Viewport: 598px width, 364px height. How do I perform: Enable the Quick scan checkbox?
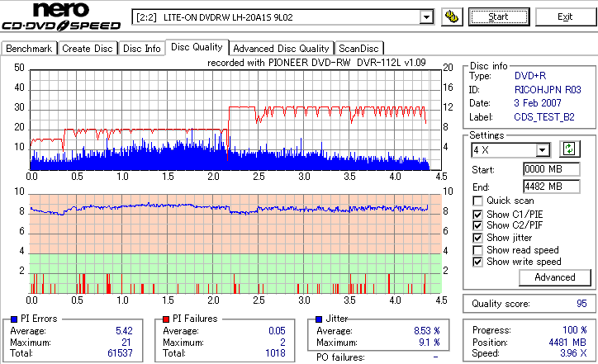click(477, 201)
